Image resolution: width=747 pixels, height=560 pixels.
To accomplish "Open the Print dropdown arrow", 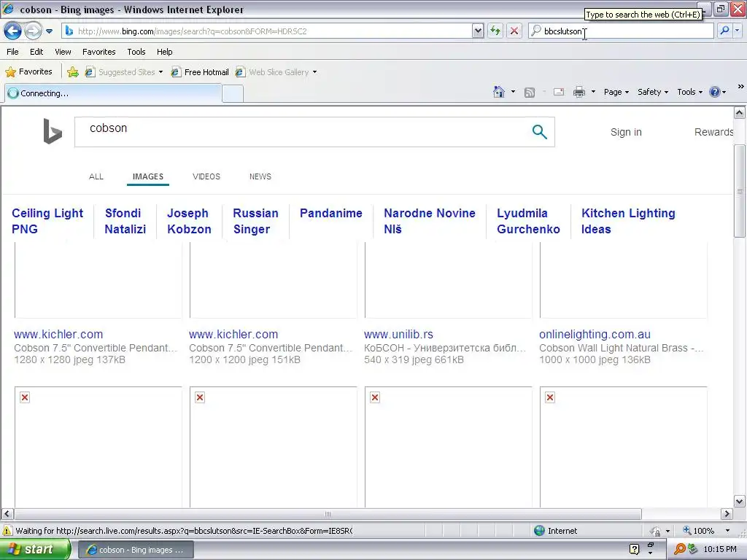I will 593,92.
